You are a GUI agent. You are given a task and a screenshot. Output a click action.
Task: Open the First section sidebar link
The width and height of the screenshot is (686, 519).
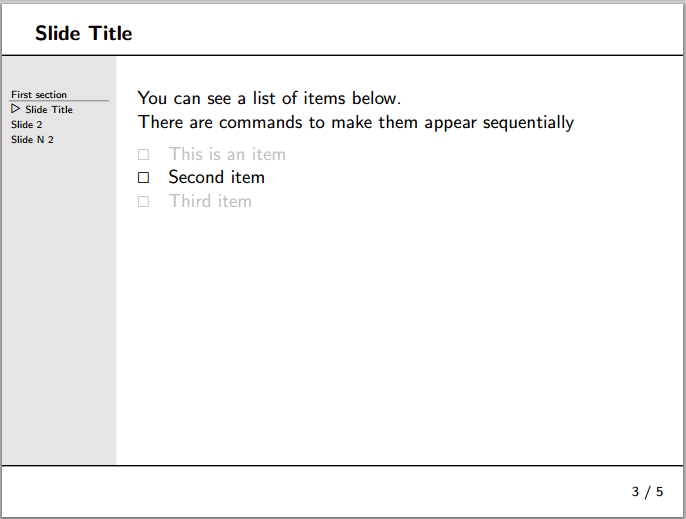point(39,95)
